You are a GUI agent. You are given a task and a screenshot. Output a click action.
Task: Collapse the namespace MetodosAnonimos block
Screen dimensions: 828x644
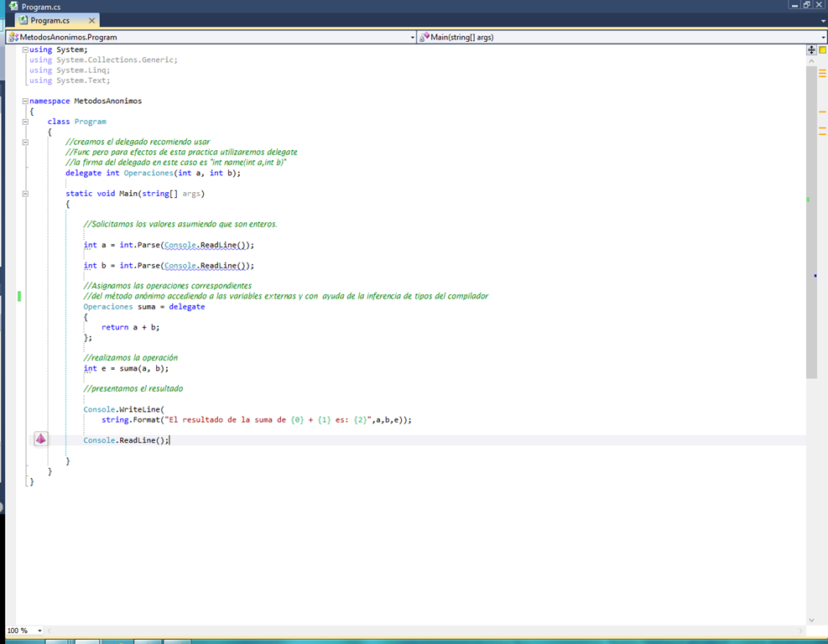tap(26, 100)
